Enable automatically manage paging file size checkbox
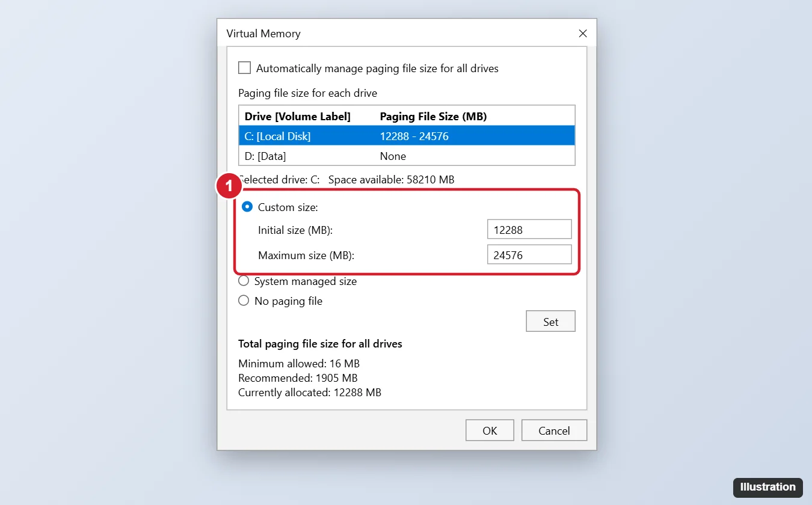Image resolution: width=812 pixels, height=505 pixels. click(x=244, y=68)
